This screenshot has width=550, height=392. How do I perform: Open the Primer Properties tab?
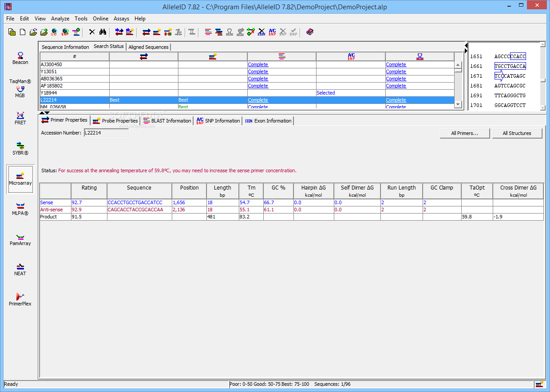64,120
